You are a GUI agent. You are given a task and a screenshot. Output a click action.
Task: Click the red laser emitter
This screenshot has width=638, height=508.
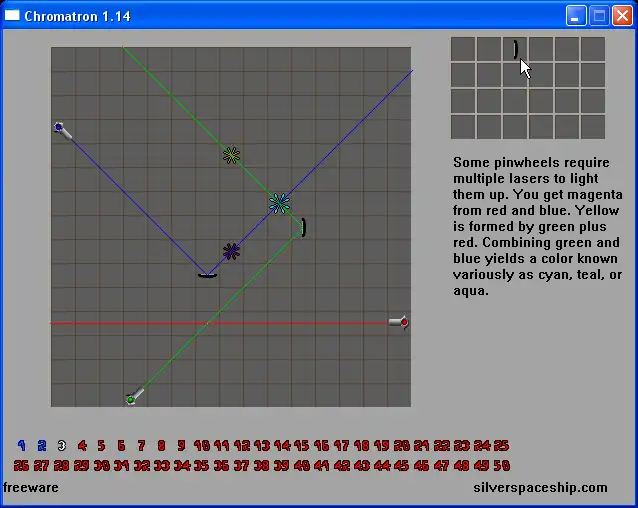401,322
